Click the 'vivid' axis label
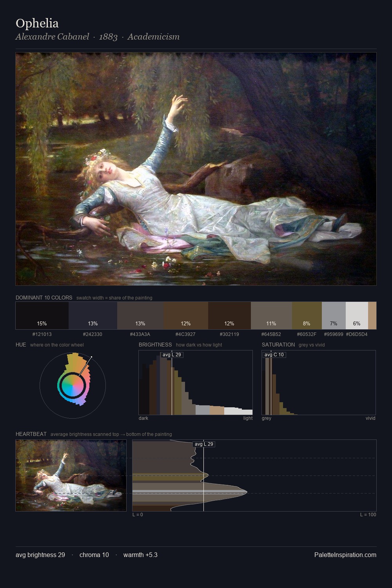This screenshot has height=588, width=392. 370,418
